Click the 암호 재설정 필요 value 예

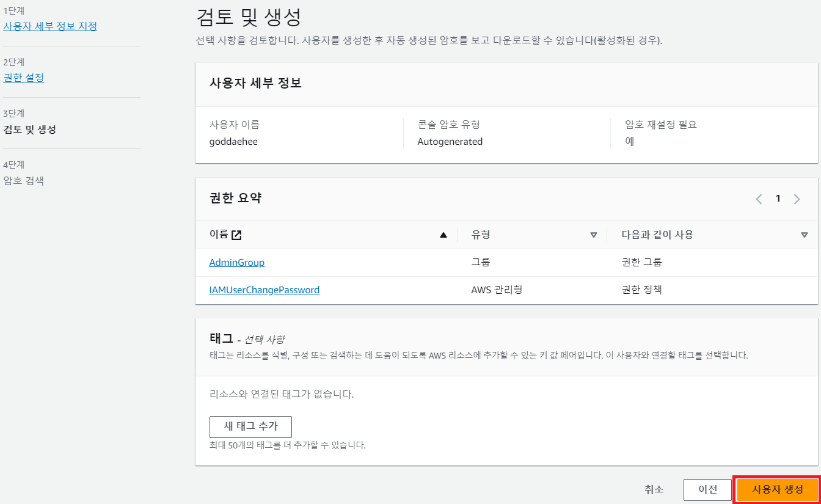pos(629,141)
